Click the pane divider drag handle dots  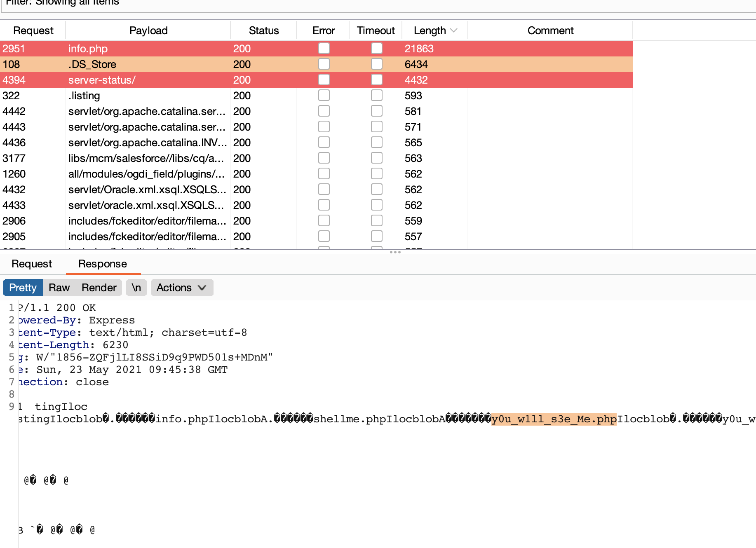[395, 252]
